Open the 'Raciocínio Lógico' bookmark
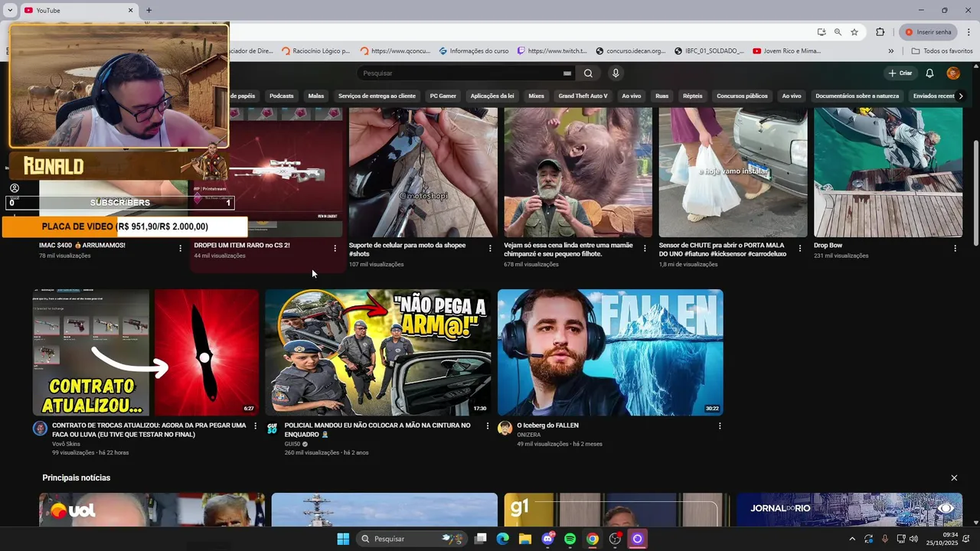This screenshot has height=551, width=980. [315, 51]
